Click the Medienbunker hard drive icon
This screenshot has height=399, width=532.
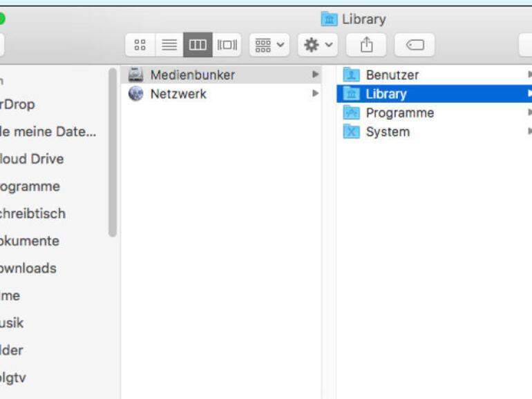(x=135, y=75)
